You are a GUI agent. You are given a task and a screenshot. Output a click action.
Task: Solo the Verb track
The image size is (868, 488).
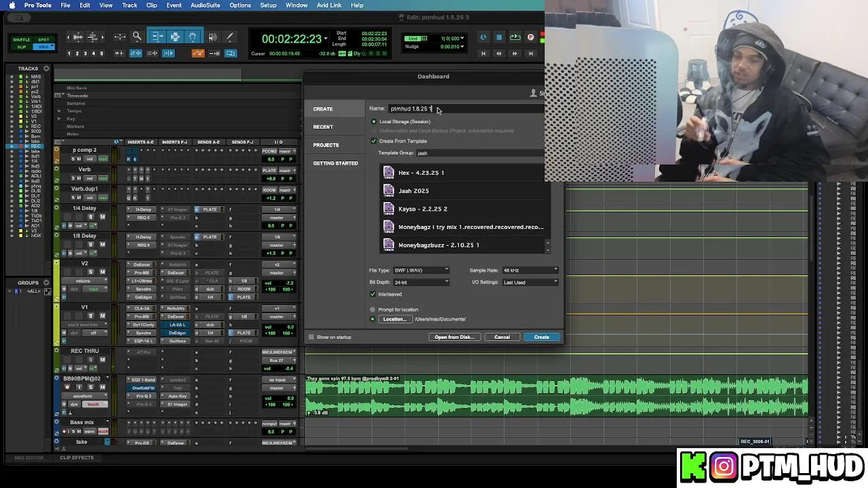73,178
